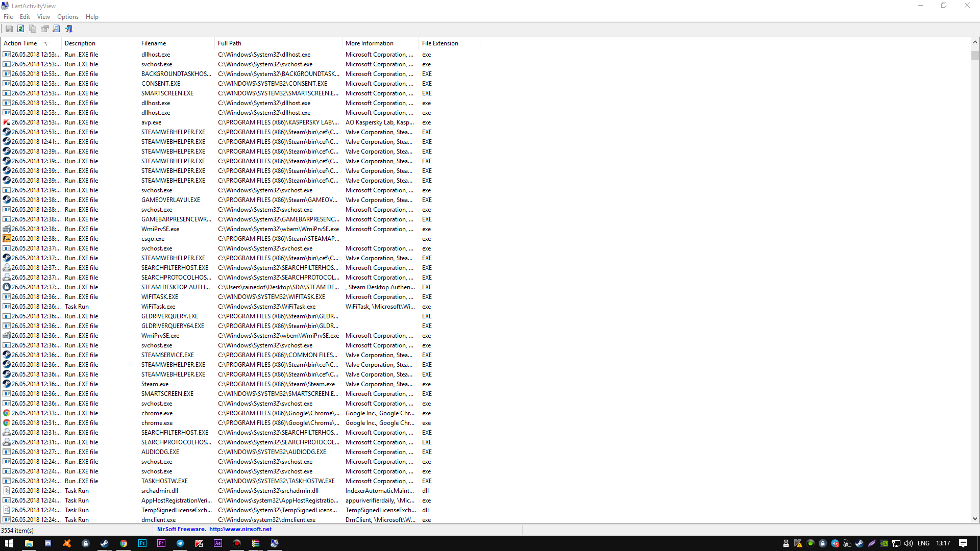Sort by the Action Time column header
Screen dimensions: 980x551
(x=20, y=43)
